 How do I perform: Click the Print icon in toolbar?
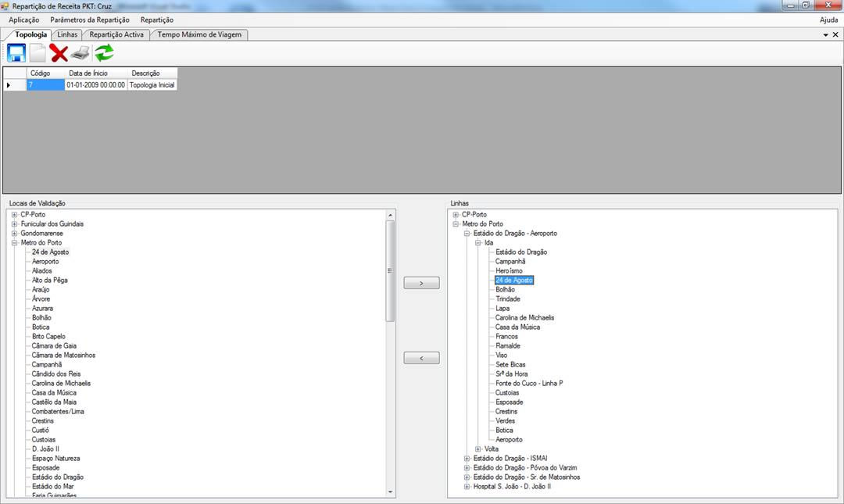(80, 53)
